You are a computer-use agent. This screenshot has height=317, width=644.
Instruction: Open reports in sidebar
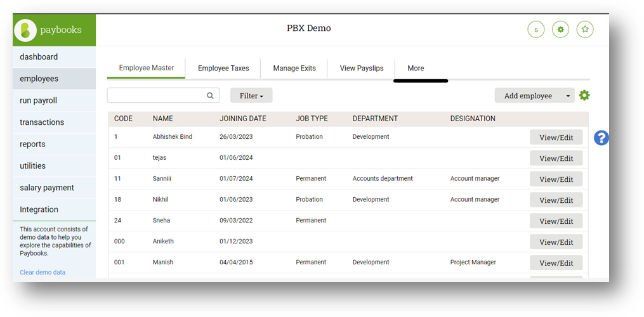[x=54, y=144]
